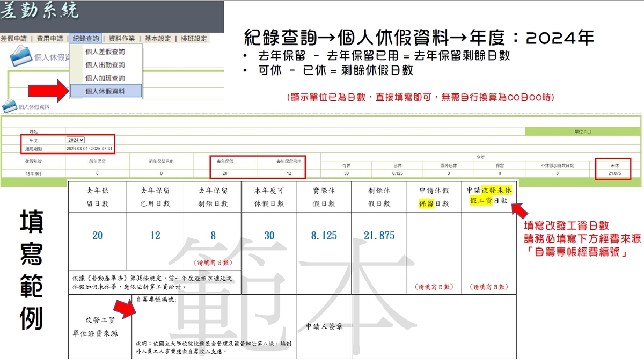The width and height of the screenshot is (644, 364).
Task: Select 個人出勤查詢 from the dropdown menu
Action: tap(105, 65)
